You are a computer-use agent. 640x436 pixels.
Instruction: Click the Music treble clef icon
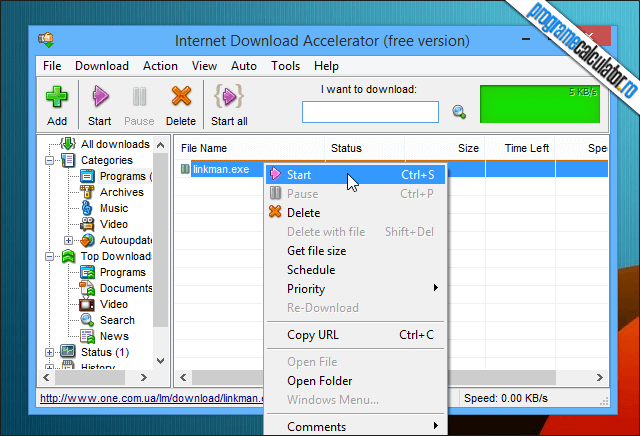pyautogui.click(x=87, y=208)
